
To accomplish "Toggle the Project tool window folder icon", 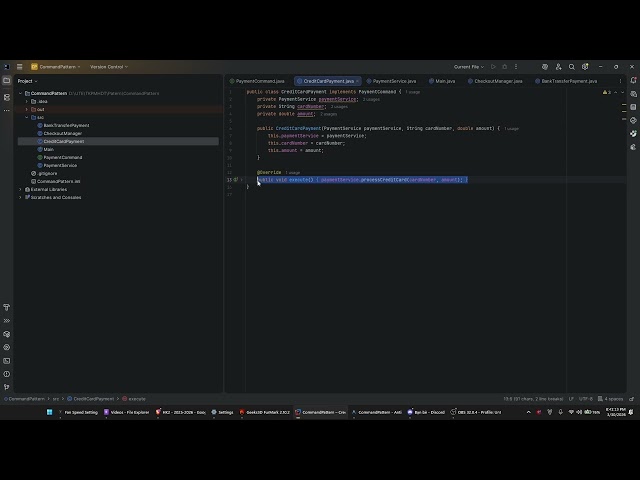I will point(7,81).
